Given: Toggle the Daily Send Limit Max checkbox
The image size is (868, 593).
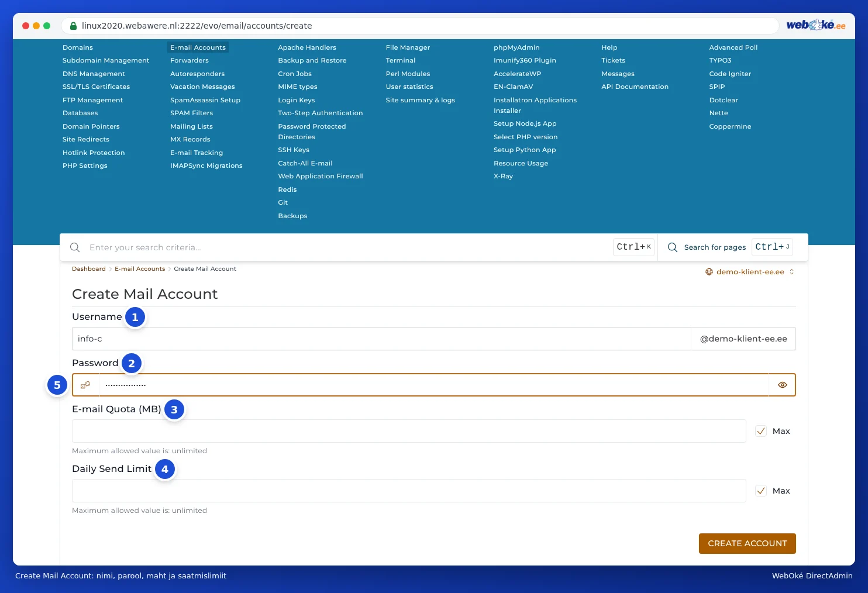Looking at the screenshot, I should pos(761,491).
